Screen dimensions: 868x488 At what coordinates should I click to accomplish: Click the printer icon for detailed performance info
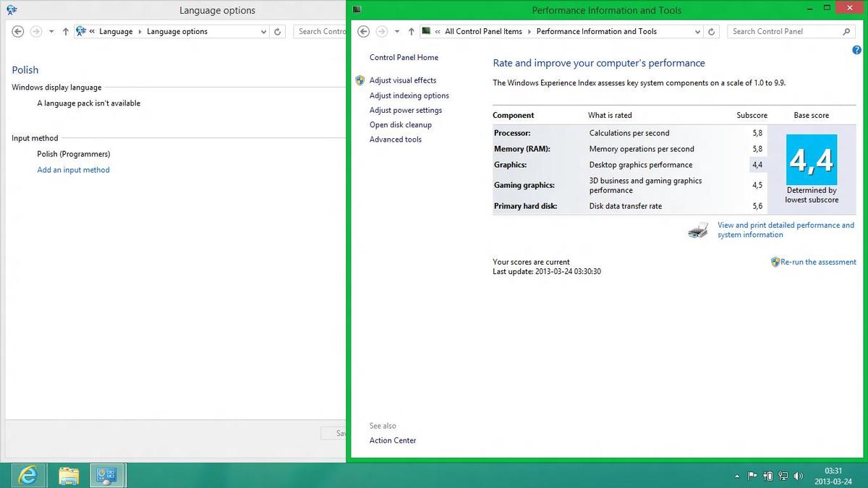point(698,230)
